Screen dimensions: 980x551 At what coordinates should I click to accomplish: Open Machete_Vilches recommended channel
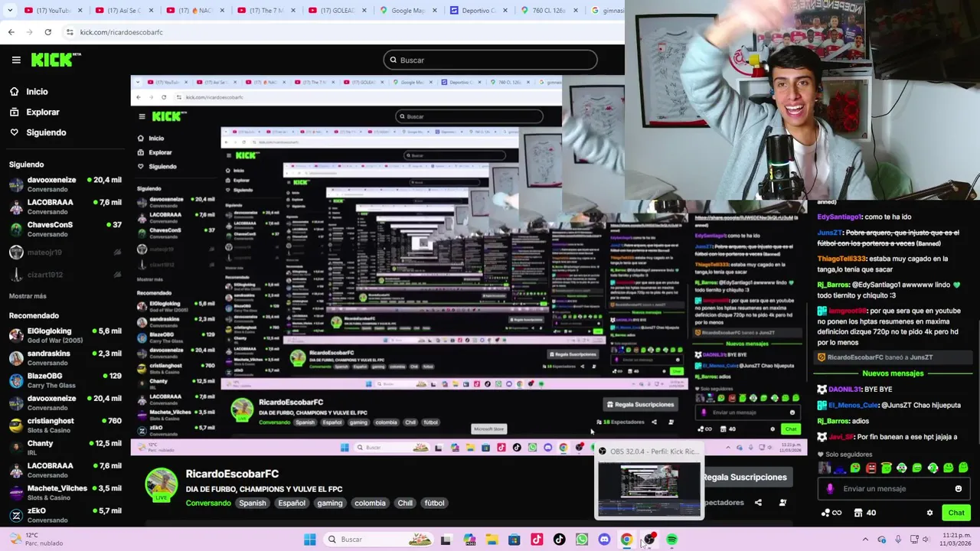tap(65, 492)
